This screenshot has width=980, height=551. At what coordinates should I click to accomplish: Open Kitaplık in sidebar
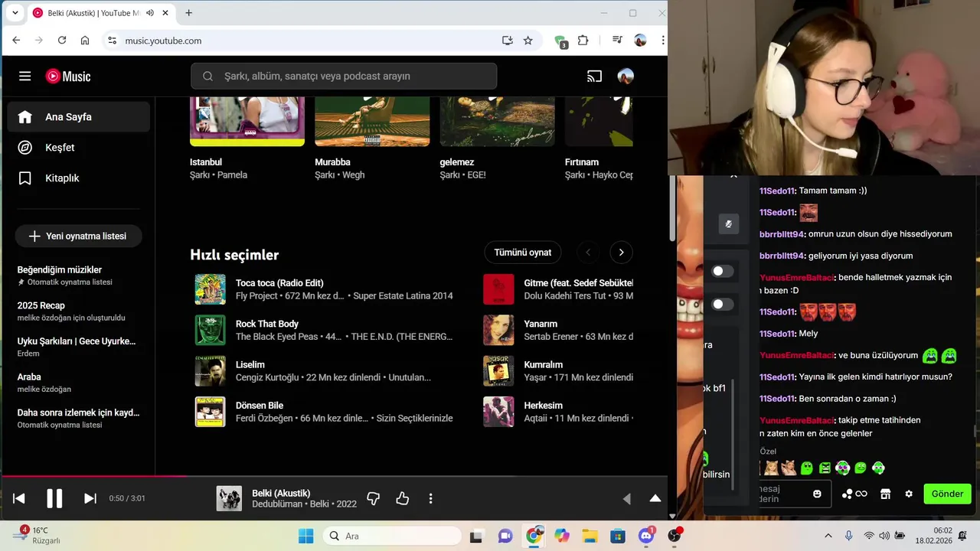pos(79,178)
